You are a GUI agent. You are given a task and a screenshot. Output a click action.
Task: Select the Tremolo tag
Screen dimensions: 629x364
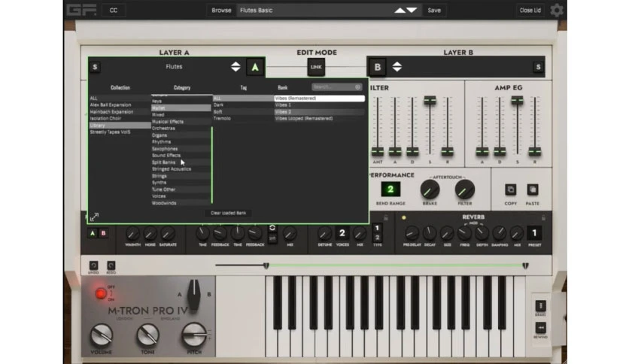(x=243, y=119)
